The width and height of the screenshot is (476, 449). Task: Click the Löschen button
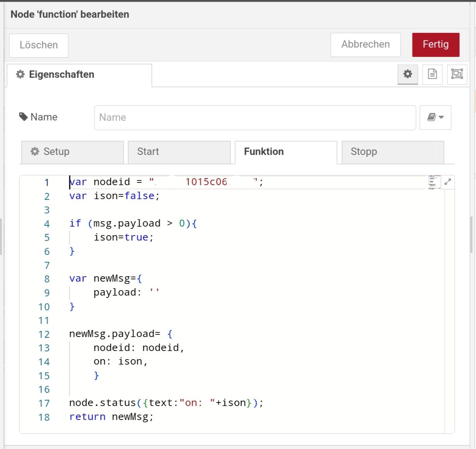[39, 45]
